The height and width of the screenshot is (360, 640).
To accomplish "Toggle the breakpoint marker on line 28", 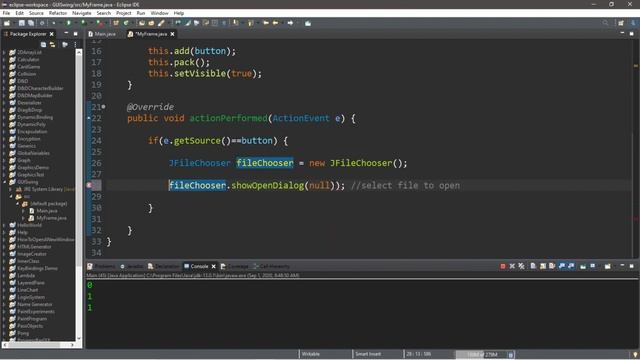I will (89, 185).
